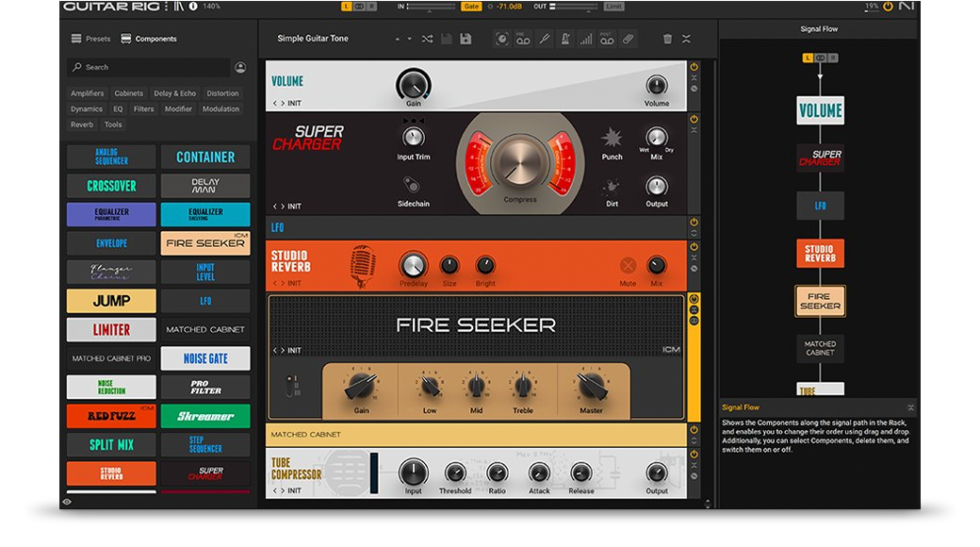980x547 pixels.
Task: Flip the Fire Seeker amp switch
Action: [x=289, y=386]
